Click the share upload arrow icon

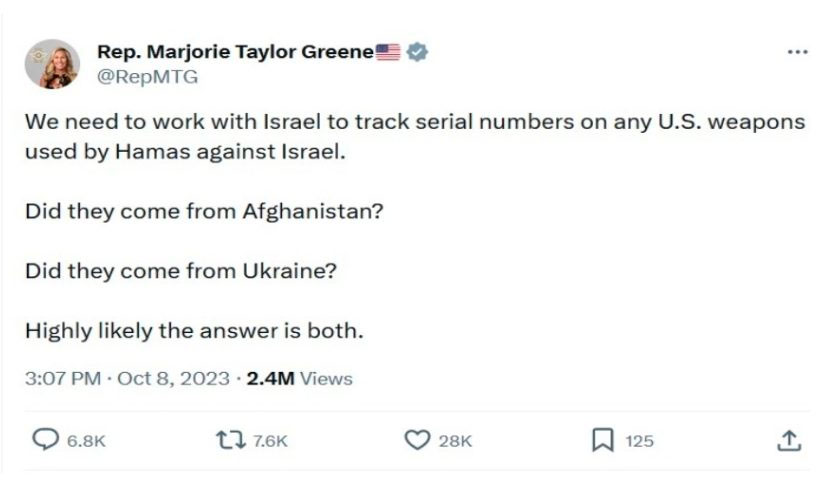788,440
